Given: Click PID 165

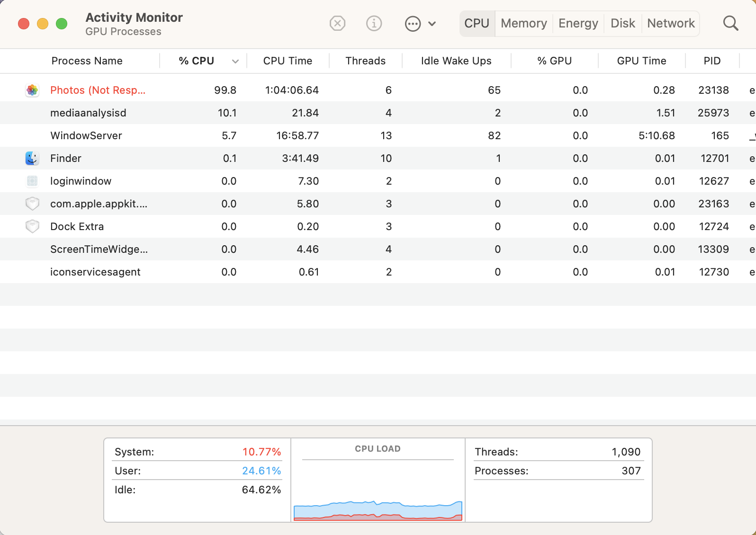Looking at the screenshot, I should [720, 135].
